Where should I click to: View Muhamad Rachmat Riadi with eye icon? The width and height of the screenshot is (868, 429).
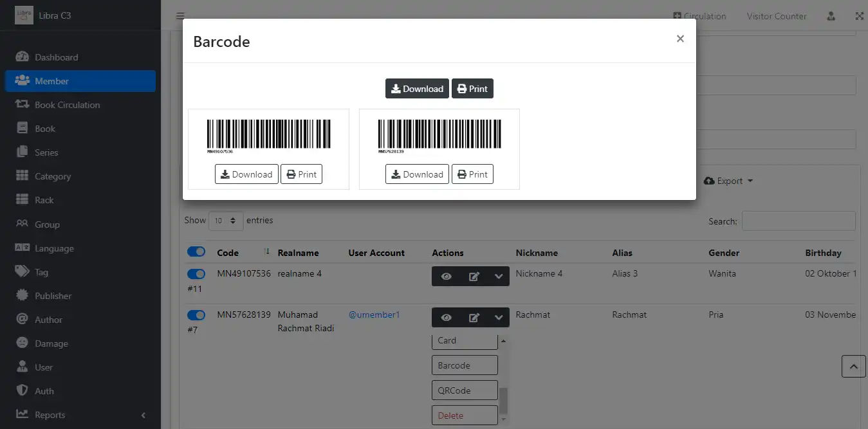446,318
